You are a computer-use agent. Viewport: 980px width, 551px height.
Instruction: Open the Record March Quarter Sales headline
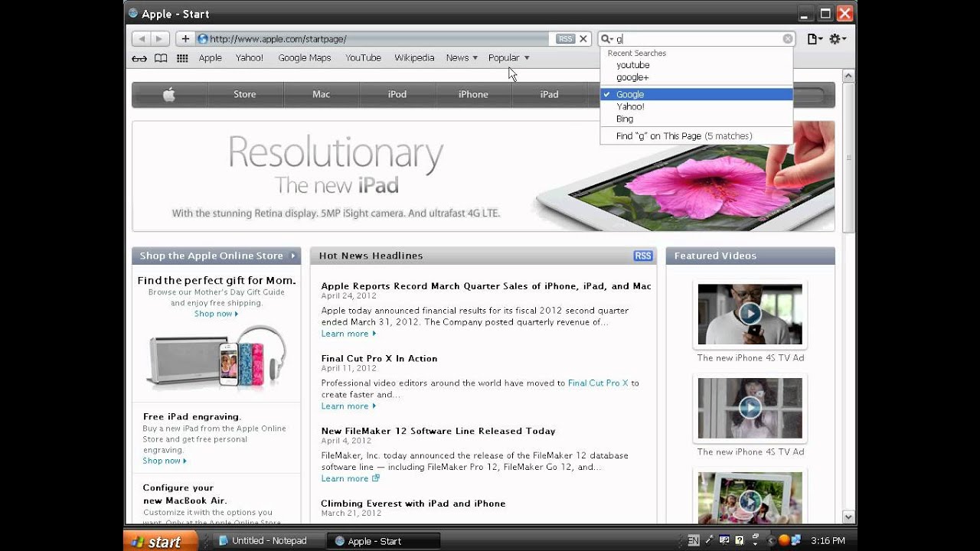486,286
